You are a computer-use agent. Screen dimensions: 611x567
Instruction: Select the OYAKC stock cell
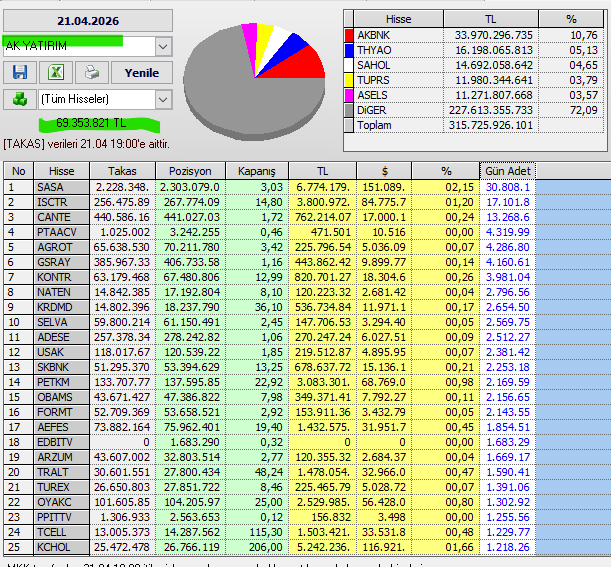coord(62,502)
